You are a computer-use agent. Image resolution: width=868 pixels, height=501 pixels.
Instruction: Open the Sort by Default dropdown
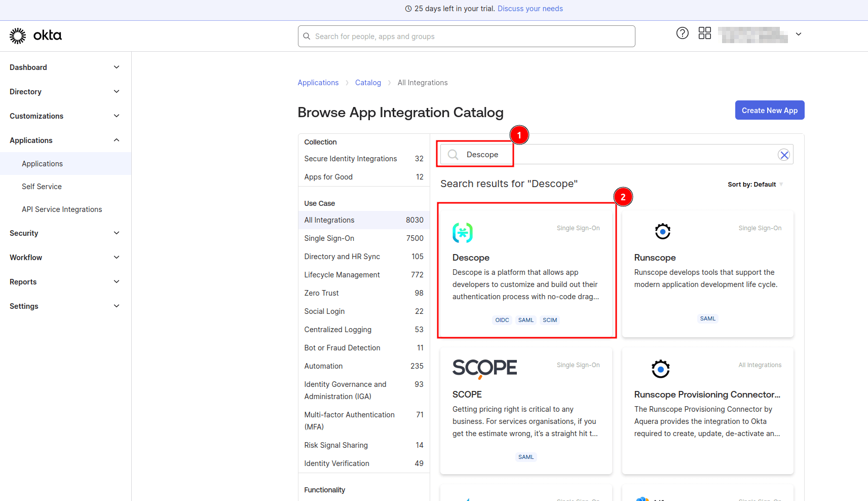coord(754,185)
